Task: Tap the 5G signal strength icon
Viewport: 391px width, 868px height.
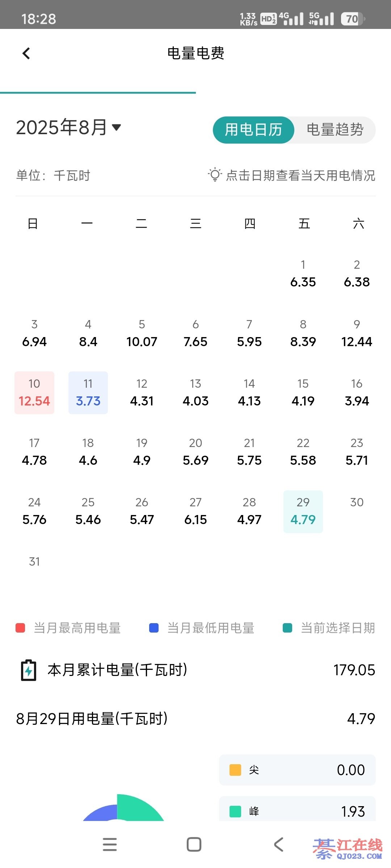Action: [x=321, y=19]
